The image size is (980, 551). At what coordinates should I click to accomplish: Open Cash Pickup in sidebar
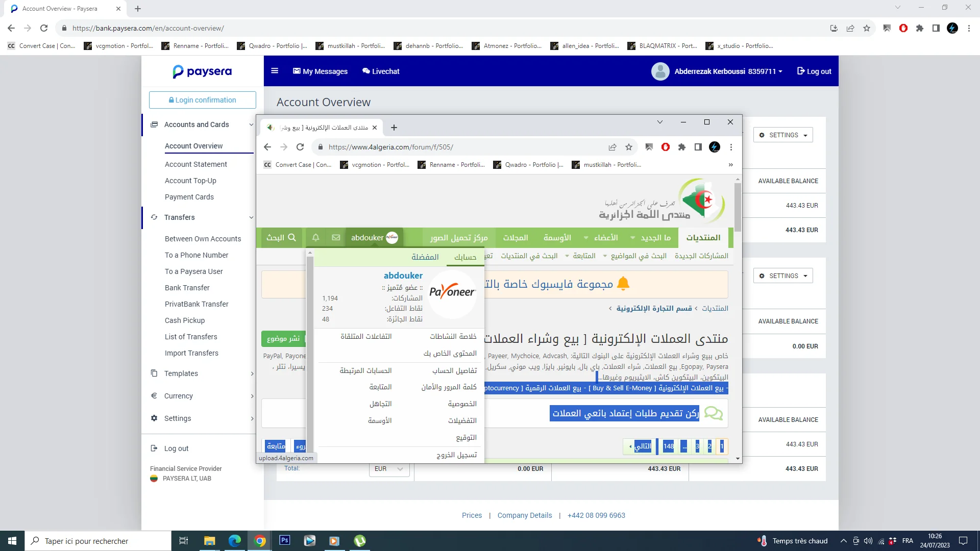click(x=185, y=320)
